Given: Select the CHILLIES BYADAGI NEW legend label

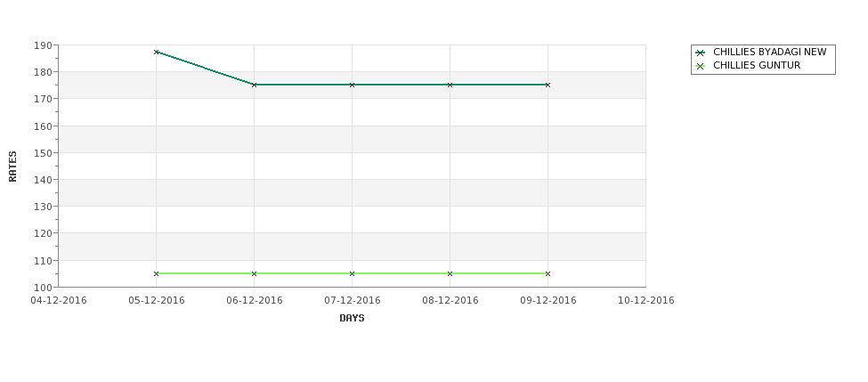Looking at the screenshot, I should 769,52.
